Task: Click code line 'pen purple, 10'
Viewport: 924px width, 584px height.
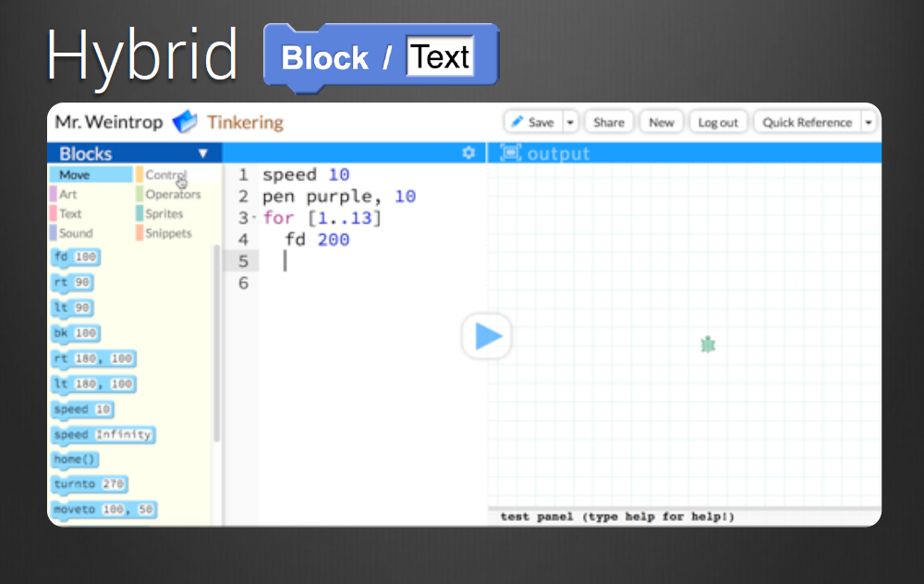Action: pos(339,196)
